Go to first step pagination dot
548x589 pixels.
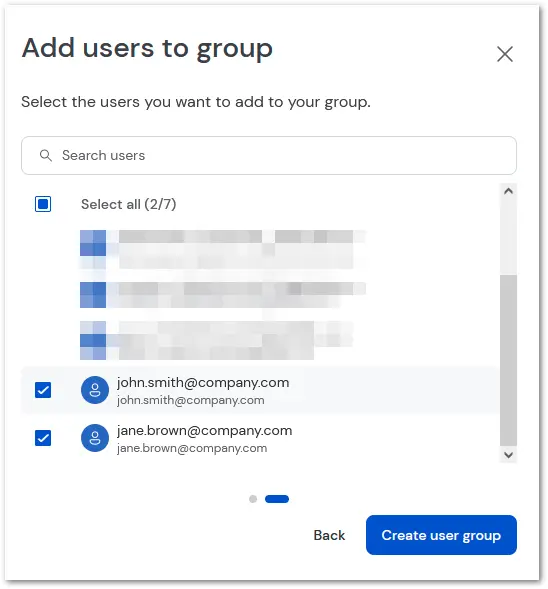click(x=253, y=499)
